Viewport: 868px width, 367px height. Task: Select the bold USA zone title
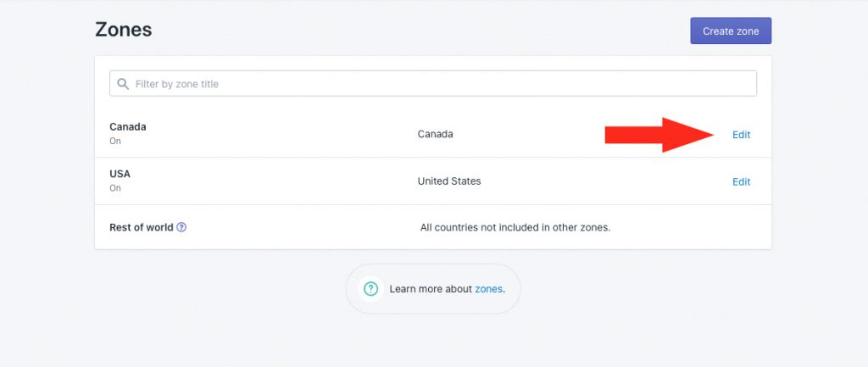coord(120,174)
